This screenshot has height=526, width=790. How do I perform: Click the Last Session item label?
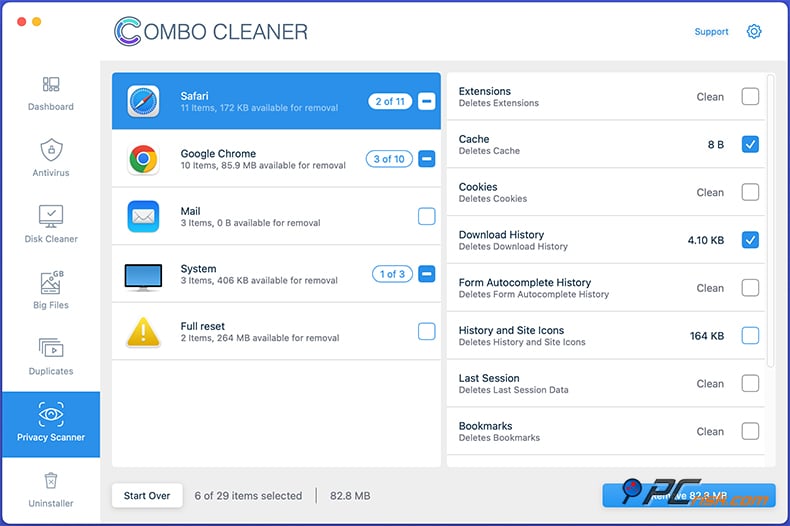[489, 378]
